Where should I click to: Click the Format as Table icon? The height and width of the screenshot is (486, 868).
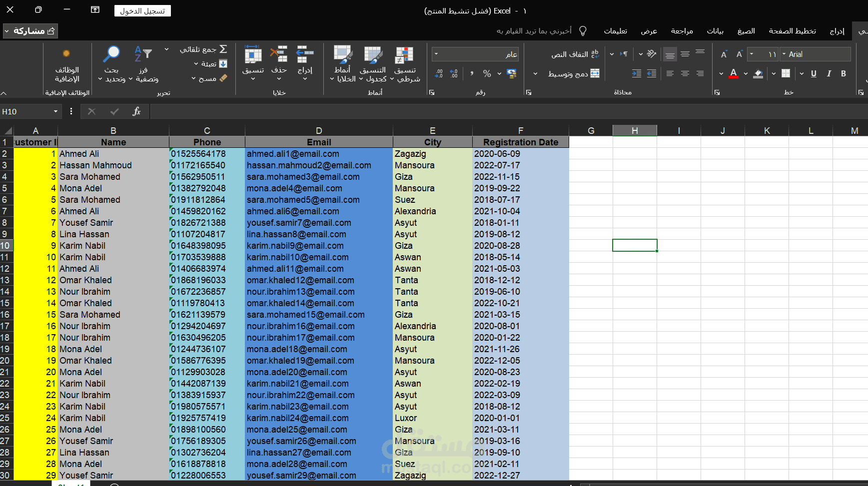click(x=373, y=55)
